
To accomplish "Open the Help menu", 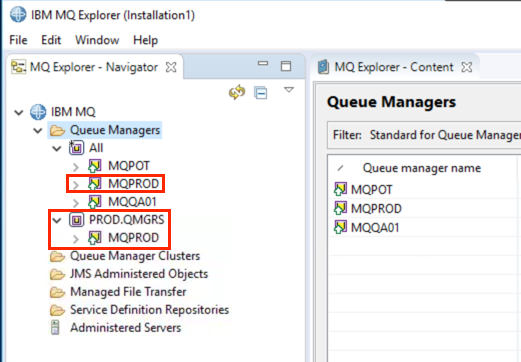I will coord(145,40).
